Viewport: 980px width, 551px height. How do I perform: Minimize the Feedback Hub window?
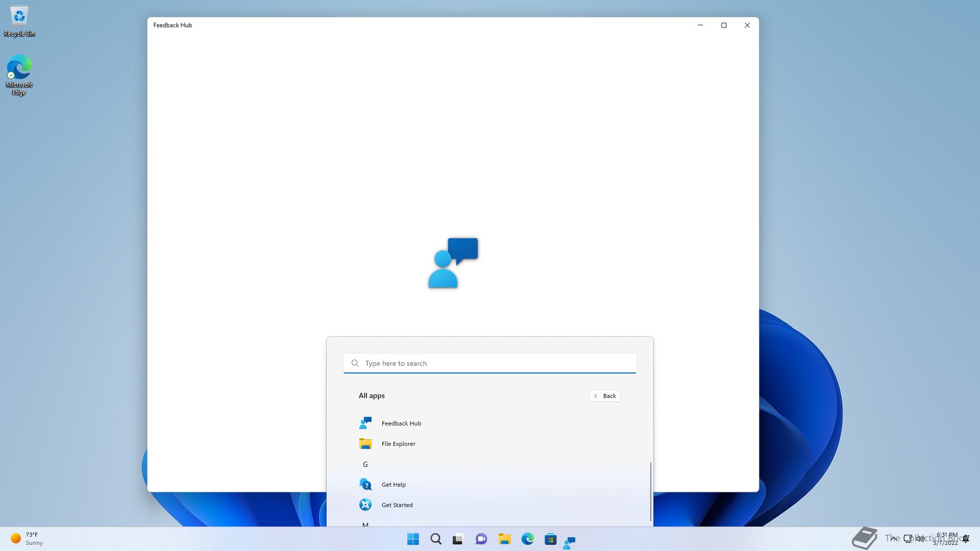pos(700,25)
